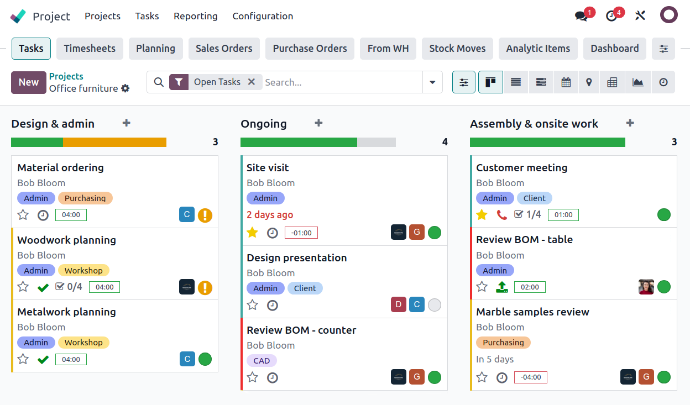
Task: Unstar the Site visit task
Action: tap(252, 232)
